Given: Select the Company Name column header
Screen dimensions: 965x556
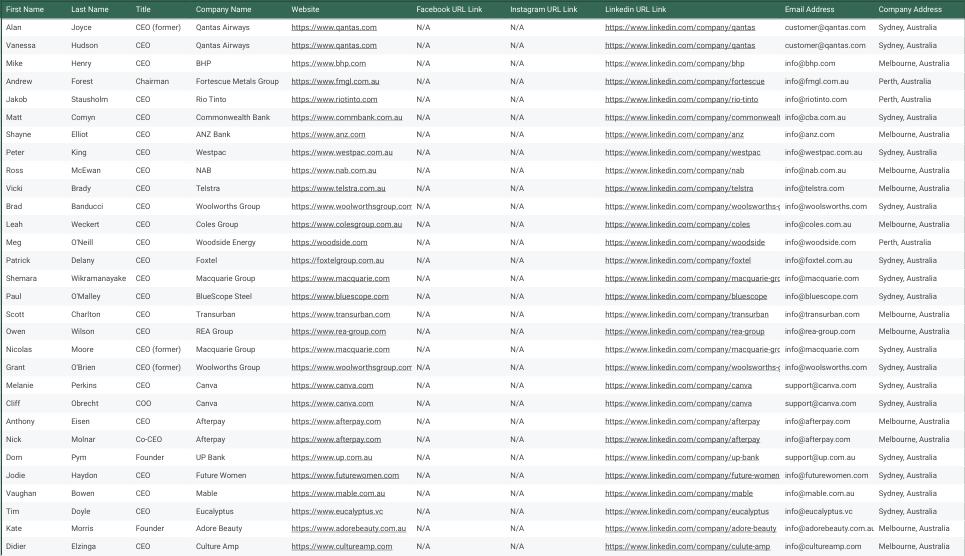Looking at the screenshot, I should point(223,9).
